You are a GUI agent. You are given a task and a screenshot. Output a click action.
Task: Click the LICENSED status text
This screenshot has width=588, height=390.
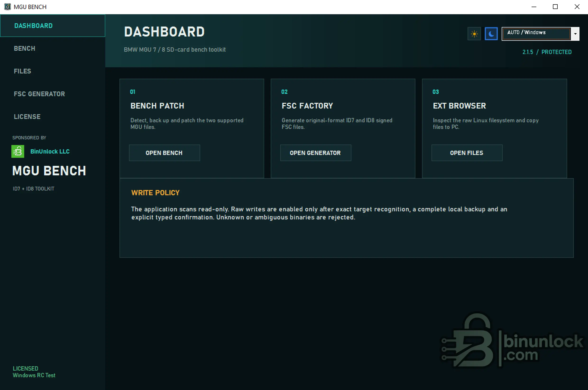coord(26,368)
